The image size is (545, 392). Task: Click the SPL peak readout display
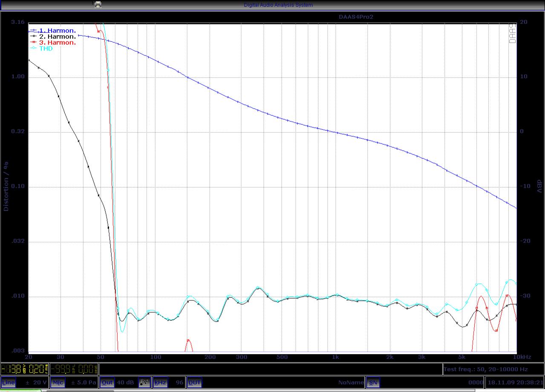coord(75,369)
